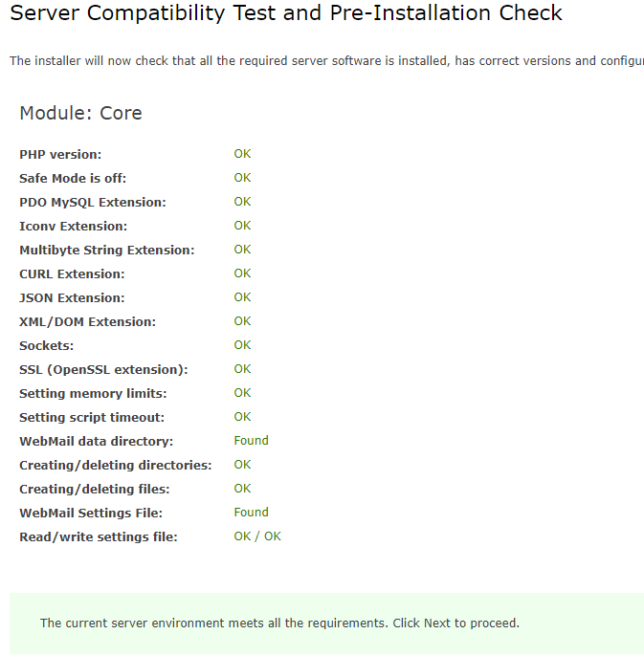Select the Setting memory limits label
Screen dimensions: 644x656
93,393
